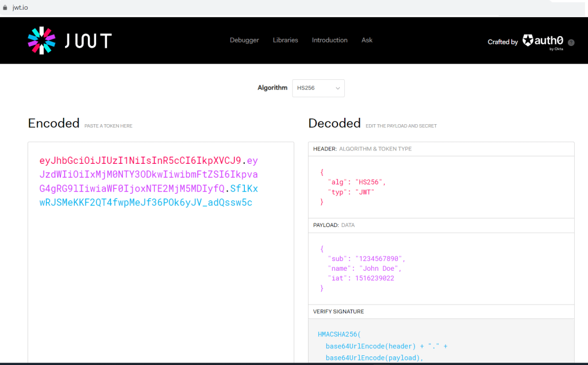This screenshot has height=365, width=588.
Task: Click the Ask link in navigation
Action: tap(367, 40)
